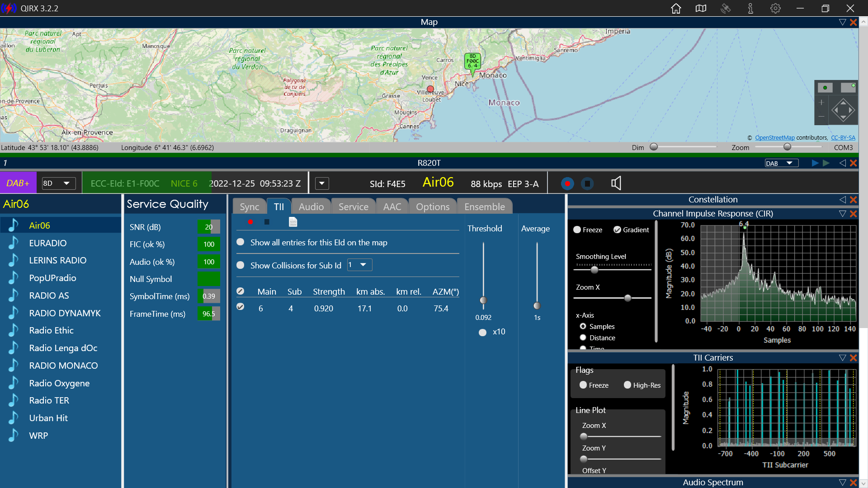Viewport: 868px width, 488px height.
Task: Open the OpenStreetMap link
Action: (x=774, y=138)
